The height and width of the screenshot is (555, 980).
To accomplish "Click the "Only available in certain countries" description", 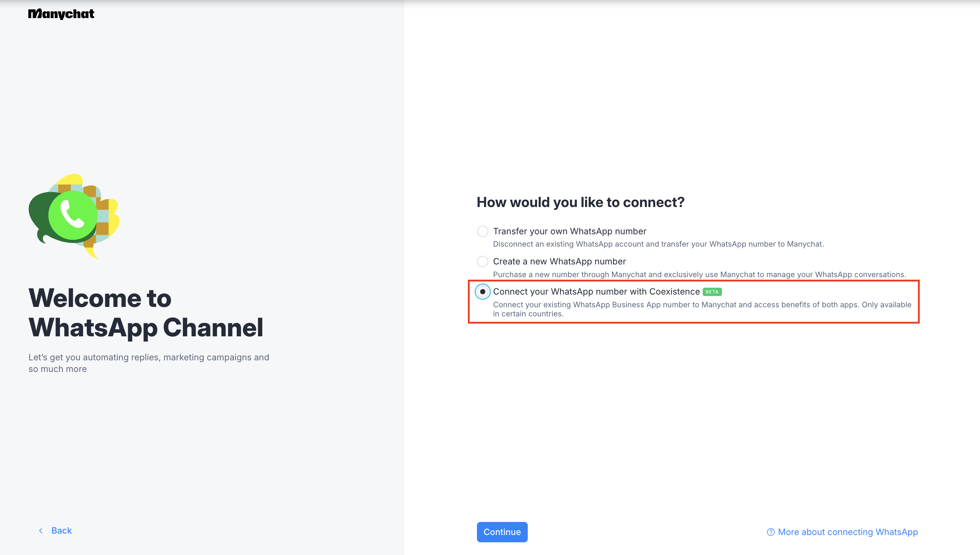I will 702,309.
